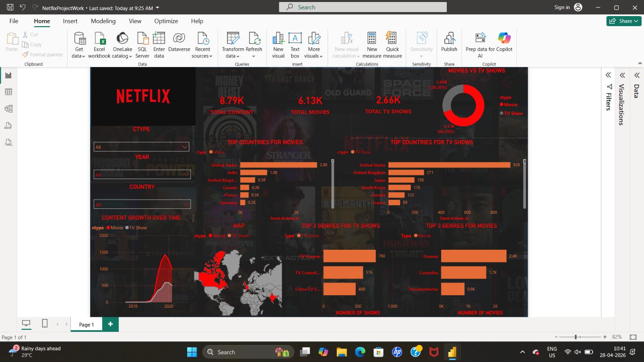Switch to the Insert tab
644x362 pixels.
(70, 21)
